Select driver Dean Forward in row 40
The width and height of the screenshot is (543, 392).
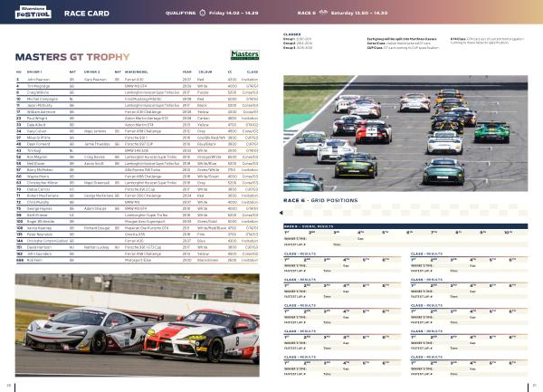[38, 144]
